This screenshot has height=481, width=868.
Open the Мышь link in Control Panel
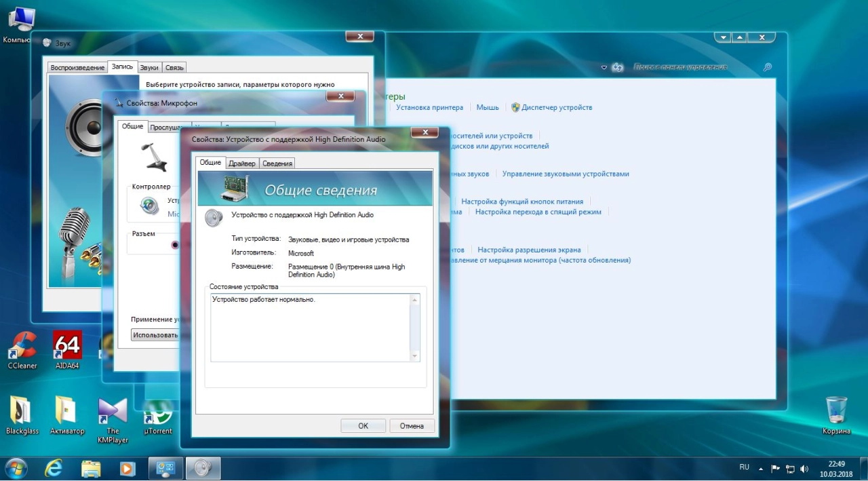(488, 107)
